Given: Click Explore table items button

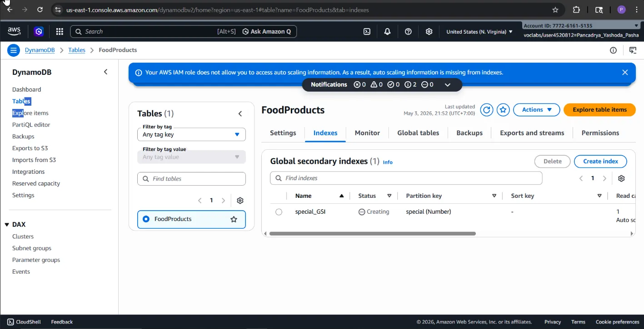Looking at the screenshot, I should click(x=599, y=109).
